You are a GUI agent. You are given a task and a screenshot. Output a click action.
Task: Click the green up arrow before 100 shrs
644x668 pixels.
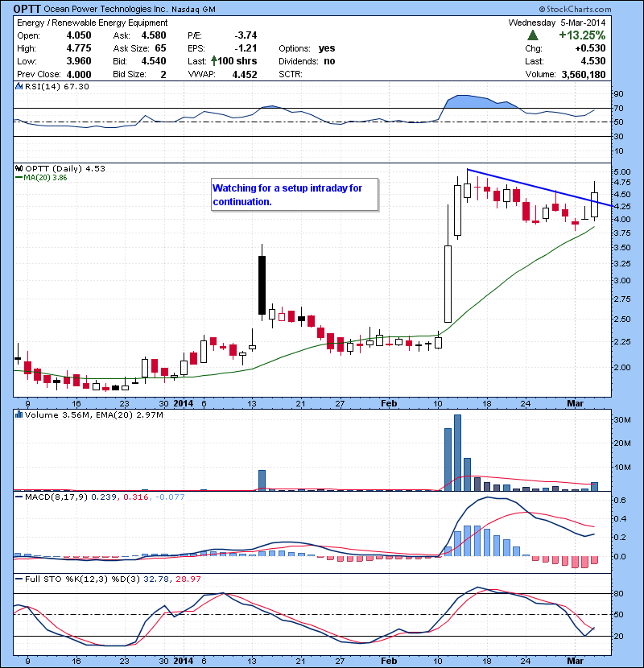(214, 61)
